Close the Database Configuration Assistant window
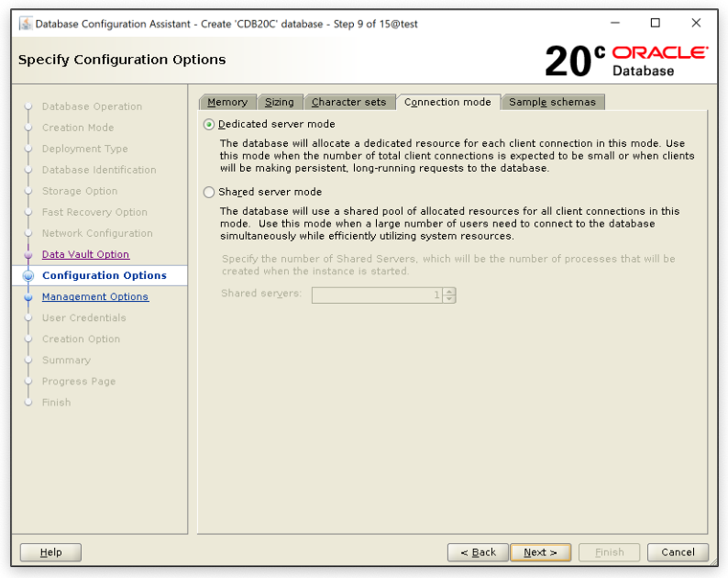Viewport: 728px width, 578px height. 696,23
